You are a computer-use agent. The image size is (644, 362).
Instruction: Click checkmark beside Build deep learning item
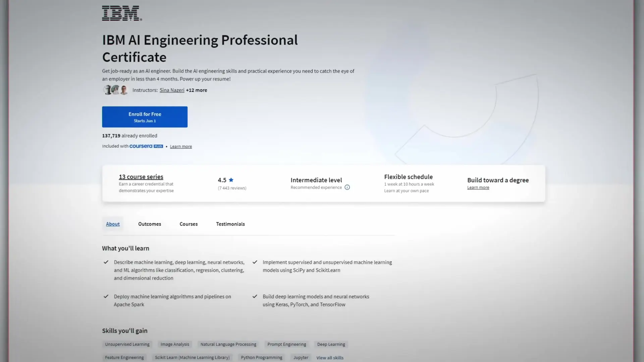(x=255, y=296)
